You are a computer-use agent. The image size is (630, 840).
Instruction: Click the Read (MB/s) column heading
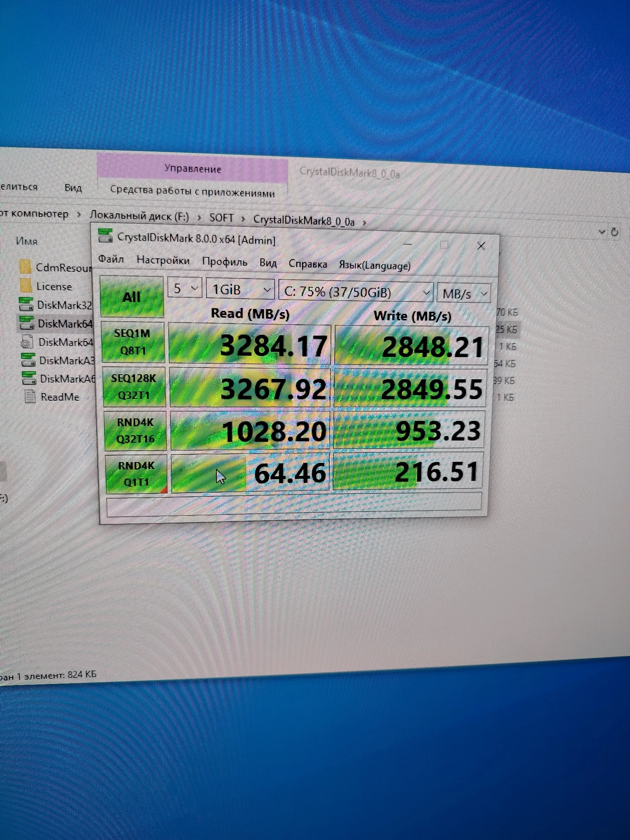coord(250,313)
